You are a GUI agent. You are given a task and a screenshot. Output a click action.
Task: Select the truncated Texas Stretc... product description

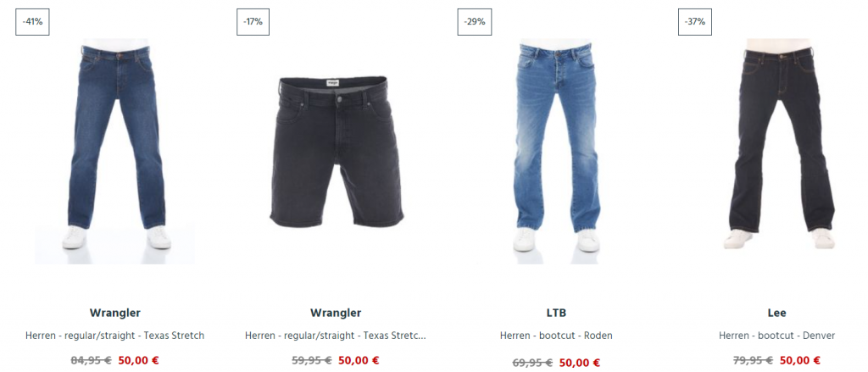[336, 336]
